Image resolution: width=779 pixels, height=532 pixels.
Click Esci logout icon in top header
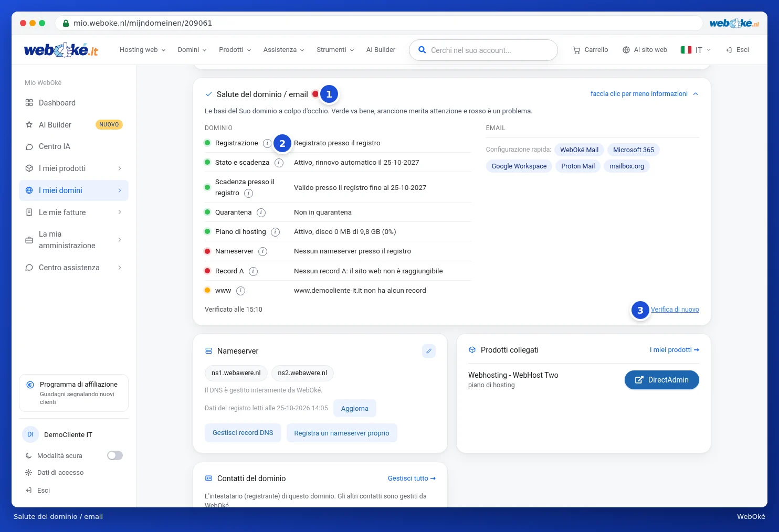point(729,50)
